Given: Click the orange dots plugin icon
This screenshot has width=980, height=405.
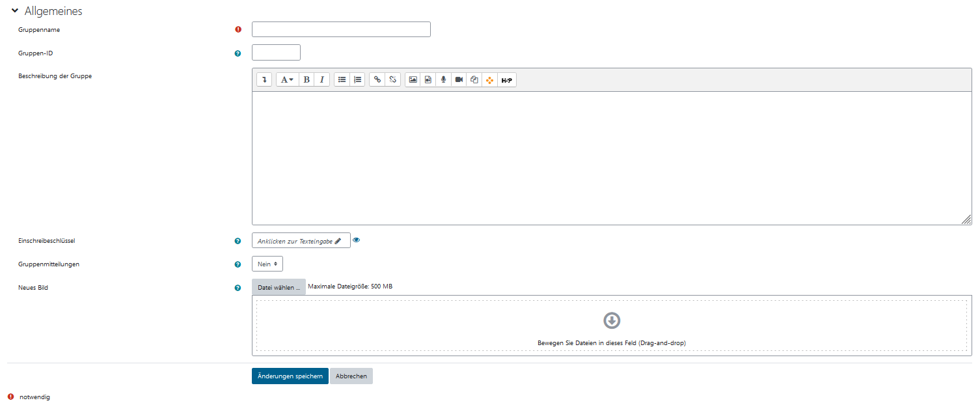Looking at the screenshot, I should (x=490, y=79).
